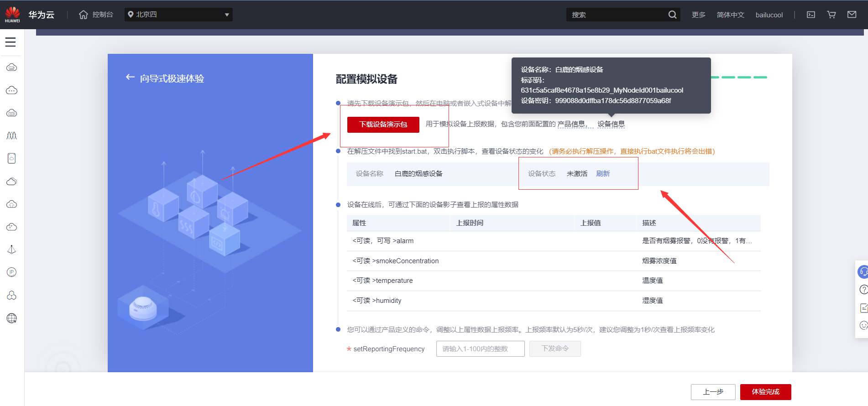Click the smiley face rating icon

click(x=863, y=325)
